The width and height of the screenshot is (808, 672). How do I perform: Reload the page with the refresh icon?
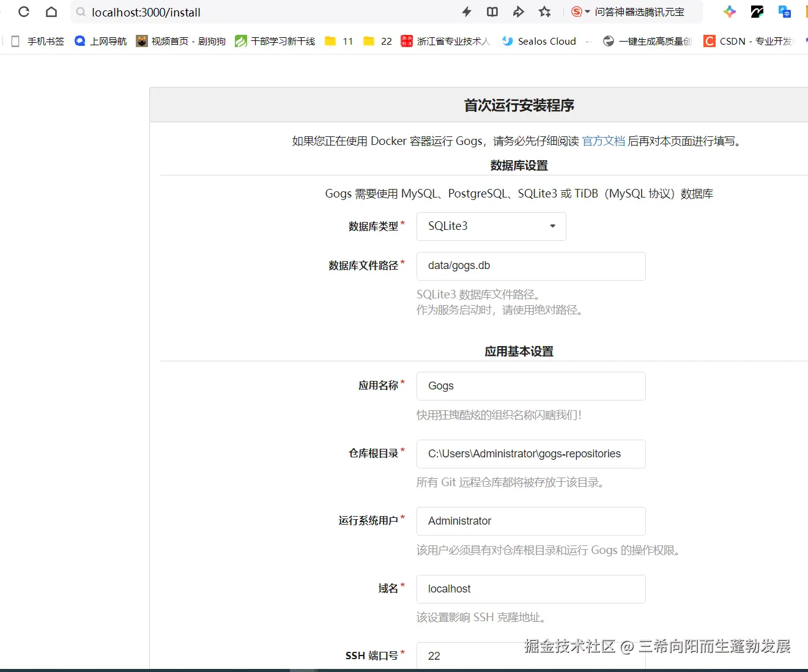[x=24, y=12]
